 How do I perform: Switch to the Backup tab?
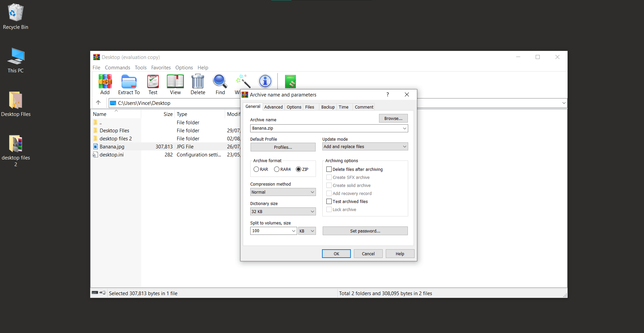[x=327, y=107]
